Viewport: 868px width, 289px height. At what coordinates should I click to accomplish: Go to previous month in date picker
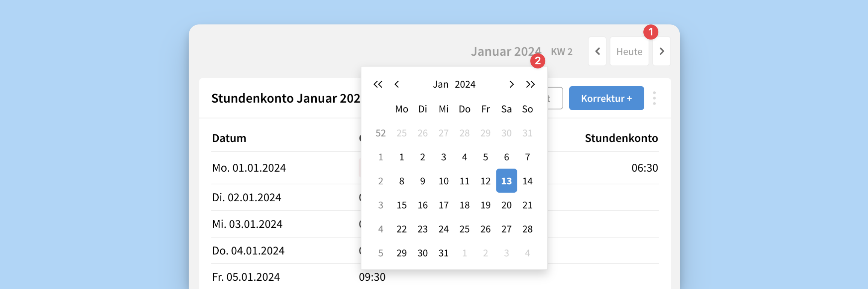tap(397, 84)
